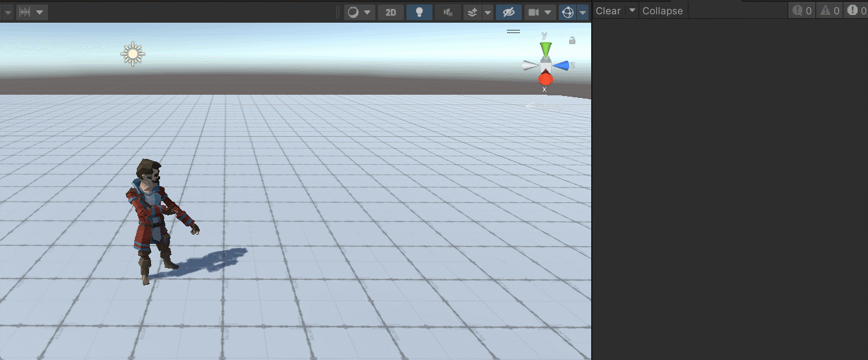Toggle error message count filter
The image size is (868, 360).
856,10
